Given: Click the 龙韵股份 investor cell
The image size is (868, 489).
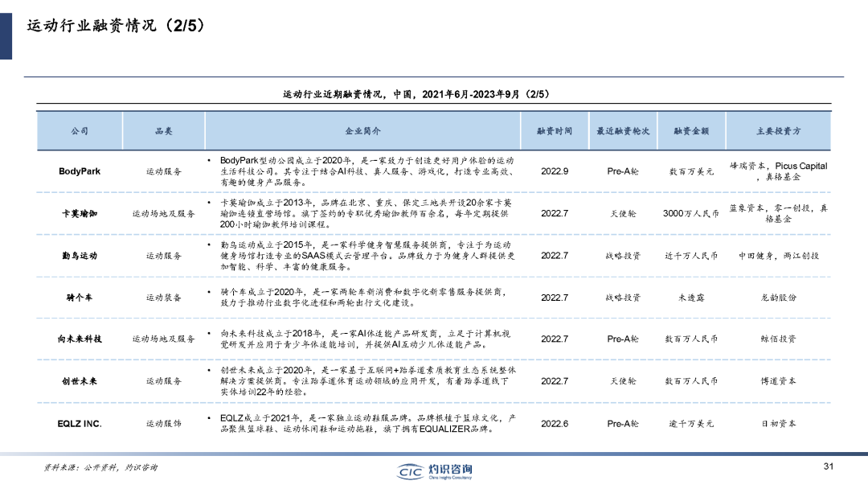Looking at the screenshot, I should (778, 298).
